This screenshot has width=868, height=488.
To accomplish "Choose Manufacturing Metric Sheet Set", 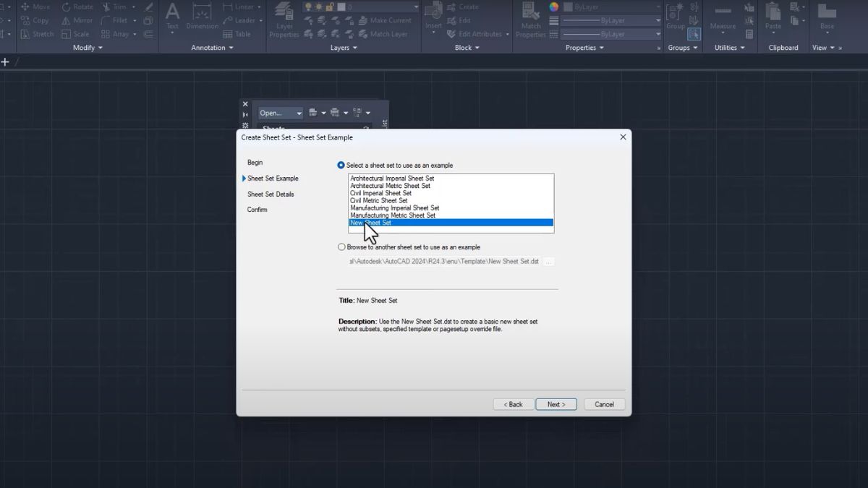I will [451, 215].
